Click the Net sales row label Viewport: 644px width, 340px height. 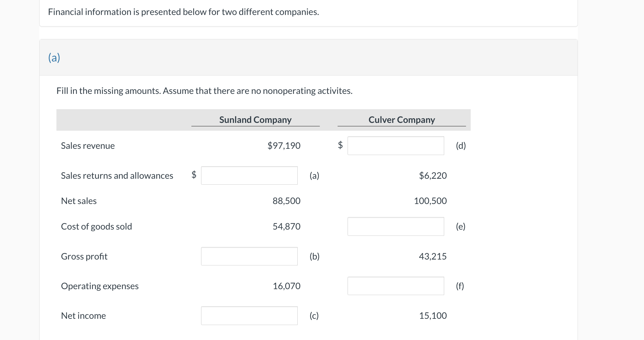[79, 201]
